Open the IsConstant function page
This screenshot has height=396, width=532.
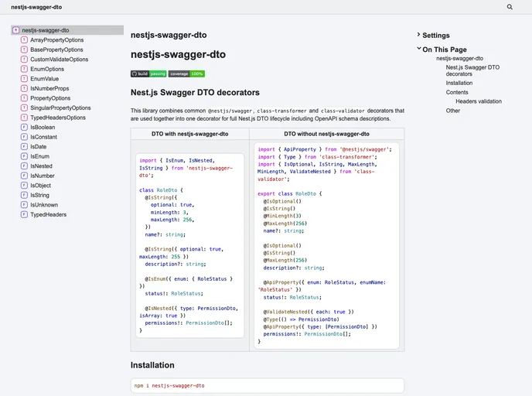tap(44, 137)
